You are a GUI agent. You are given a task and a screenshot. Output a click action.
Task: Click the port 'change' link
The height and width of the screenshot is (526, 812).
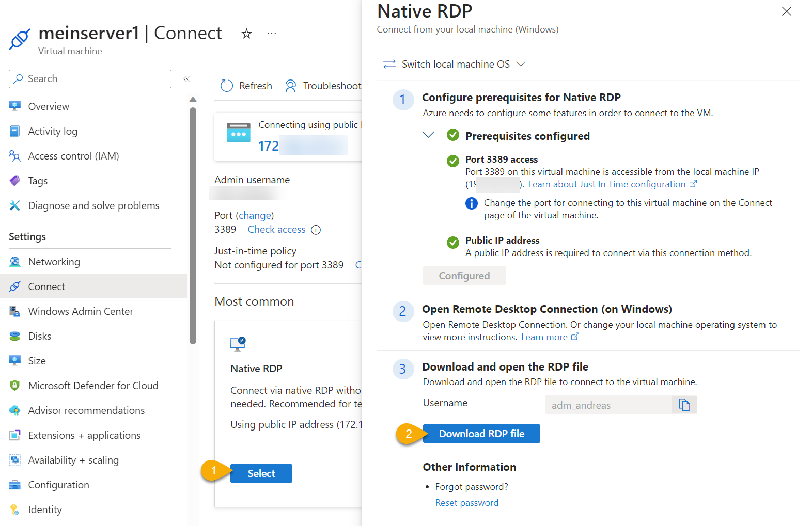[255, 216]
